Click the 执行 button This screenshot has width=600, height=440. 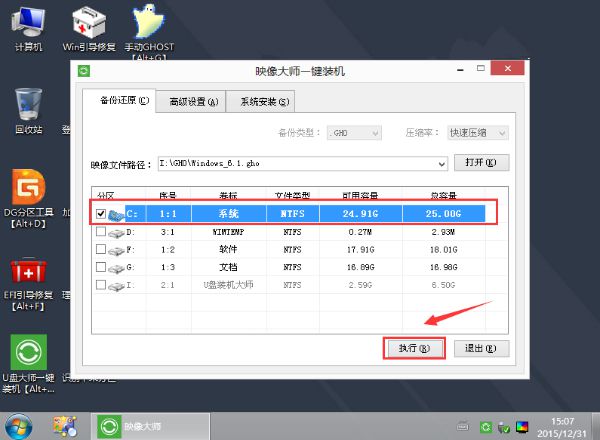point(413,348)
